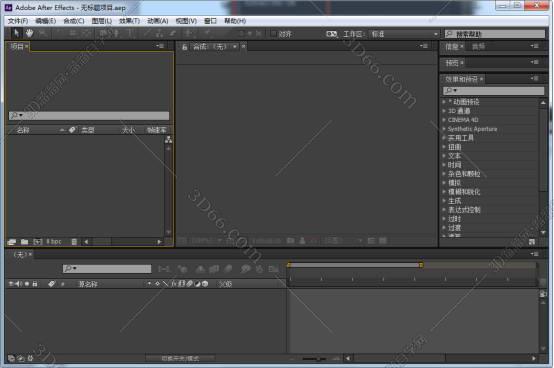Click the label tag icon in timeline header
The height and width of the screenshot is (368, 554).
coord(52,284)
